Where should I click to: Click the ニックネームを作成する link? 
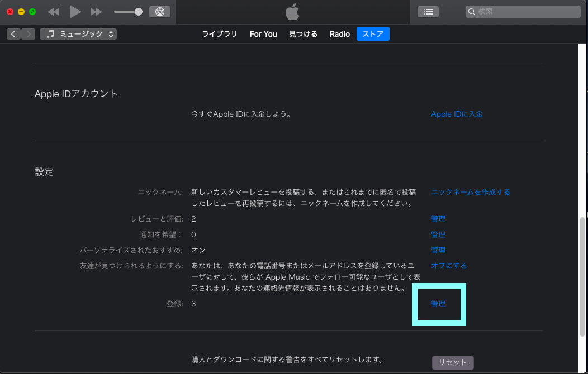(x=470, y=192)
